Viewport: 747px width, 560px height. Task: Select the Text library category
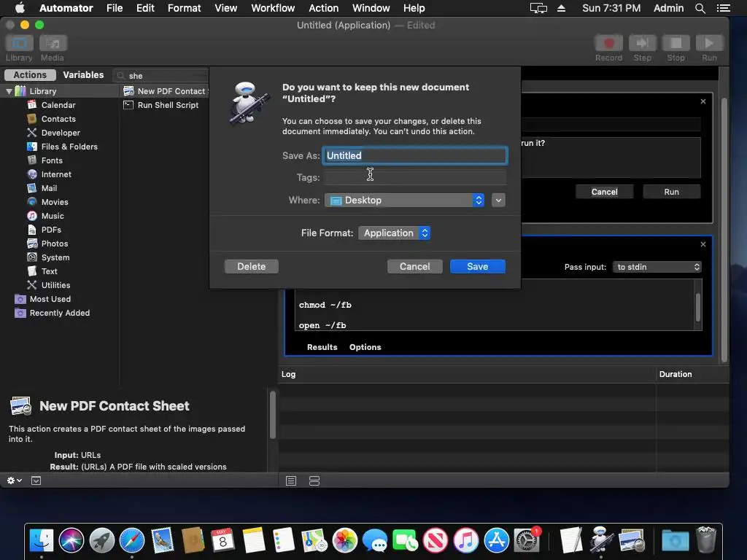[x=49, y=271]
